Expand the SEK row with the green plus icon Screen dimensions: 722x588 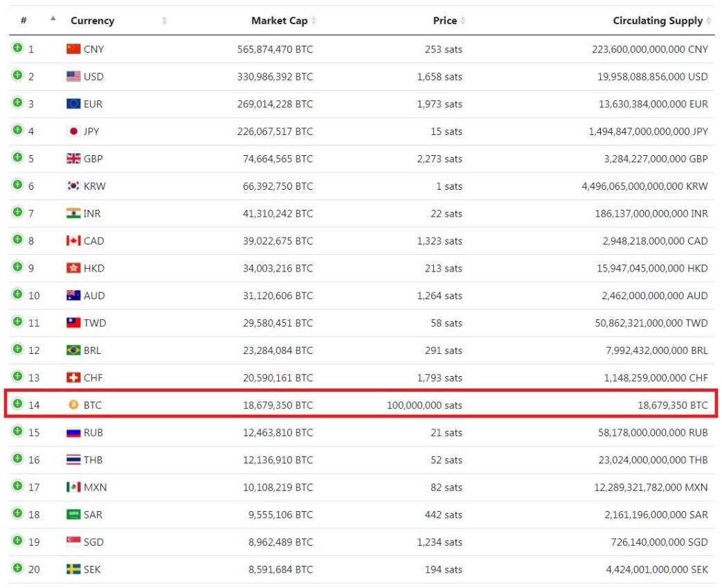tap(17, 567)
